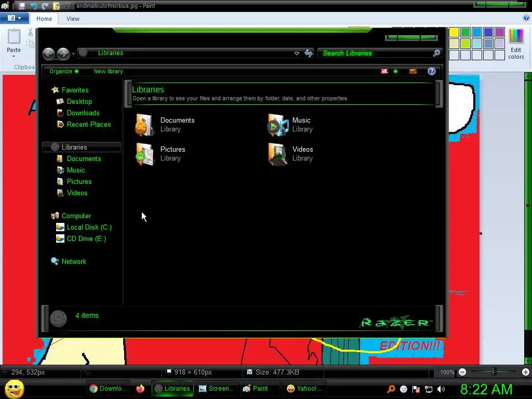Open Recent Places under Favorites

(89, 124)
